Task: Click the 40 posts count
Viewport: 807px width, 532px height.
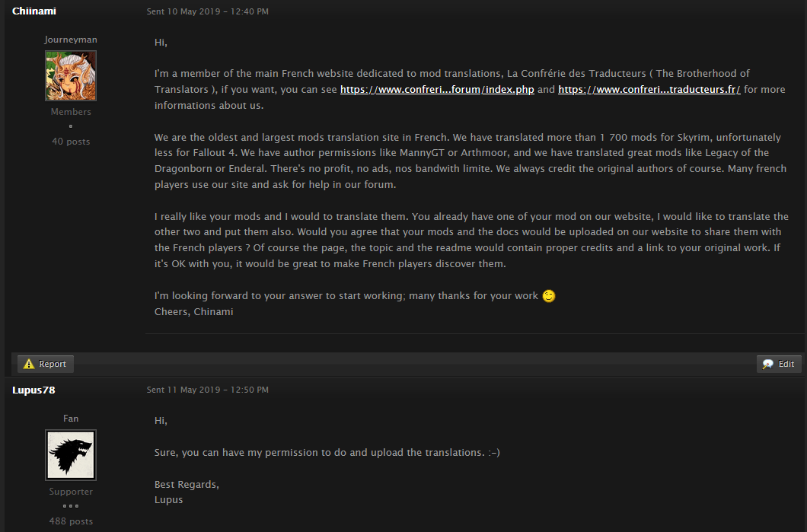Action: click(x=71, y=142)
